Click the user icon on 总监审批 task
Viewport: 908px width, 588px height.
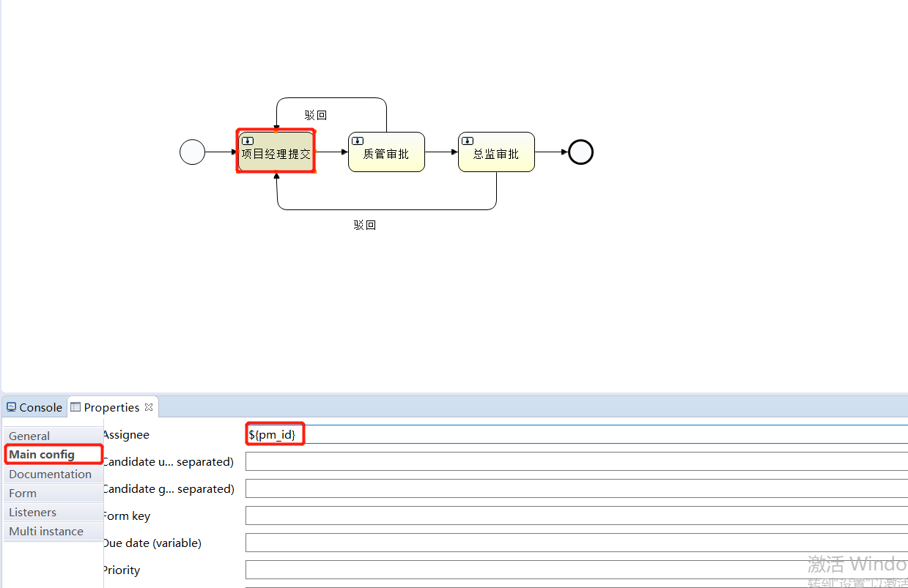pyautogui.click(x=467, y=141)
